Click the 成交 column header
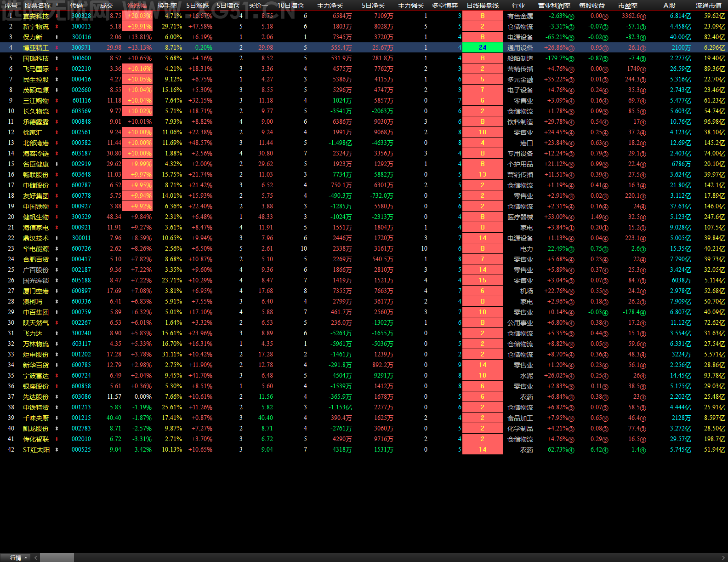 click(x=107, y=6)
